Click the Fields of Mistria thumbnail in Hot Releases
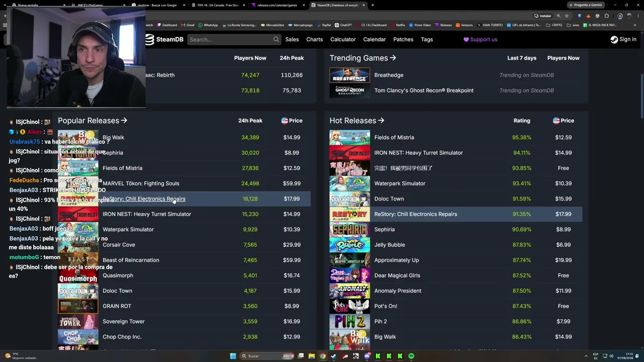 350,137
